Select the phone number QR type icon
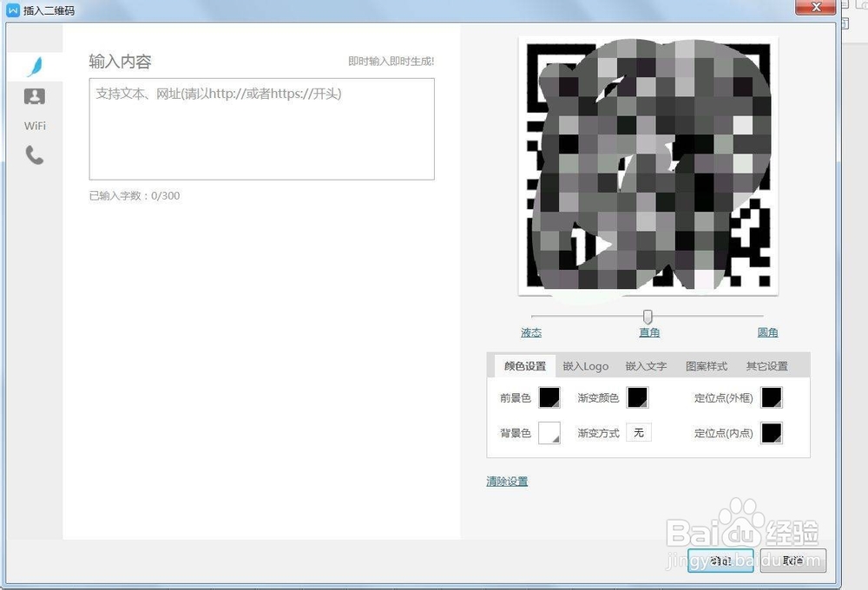 (x=35, y=155)
